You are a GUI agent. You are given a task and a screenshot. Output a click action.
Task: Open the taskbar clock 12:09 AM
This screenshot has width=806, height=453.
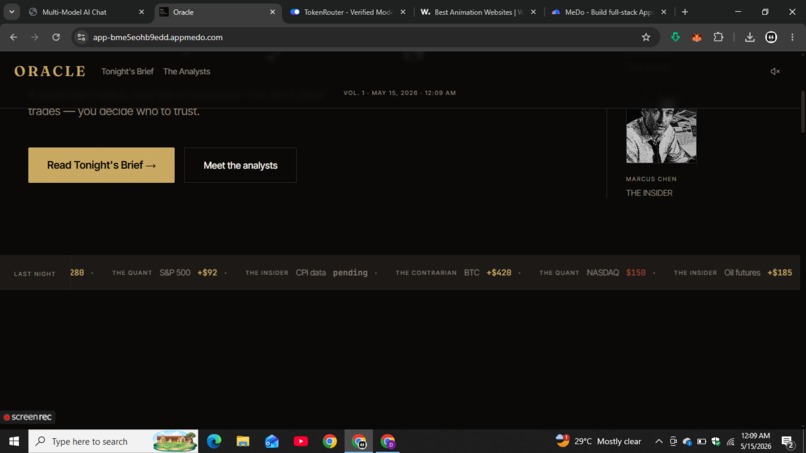[756, 441]
